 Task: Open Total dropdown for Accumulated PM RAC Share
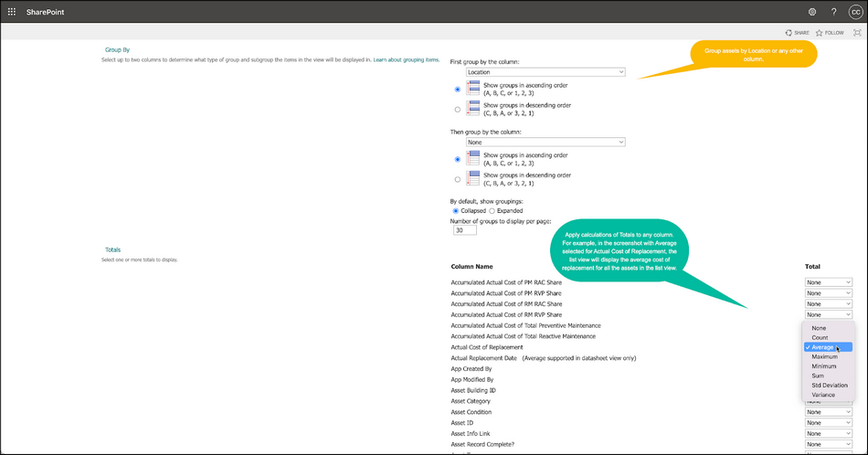(828, 282)
